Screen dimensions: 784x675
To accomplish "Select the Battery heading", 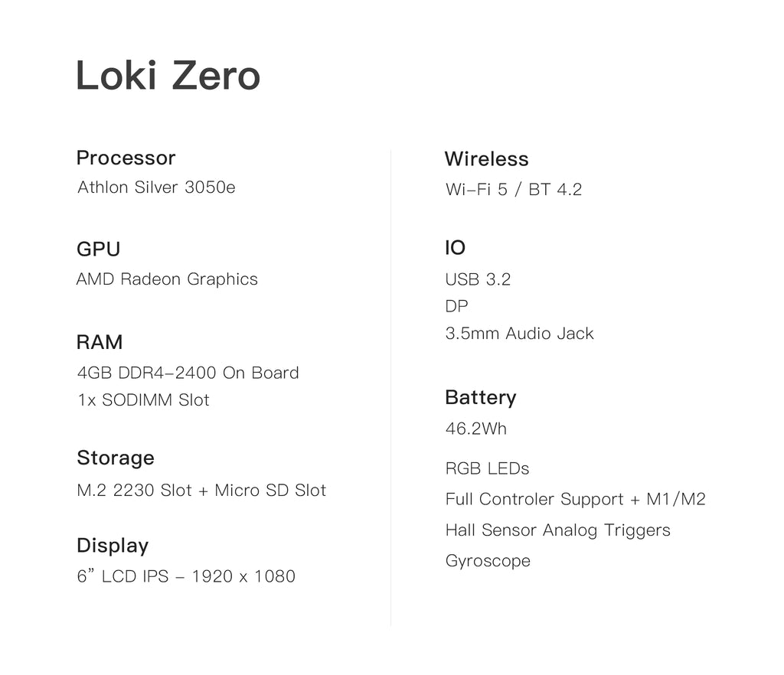I will click(x=481, y=398).
